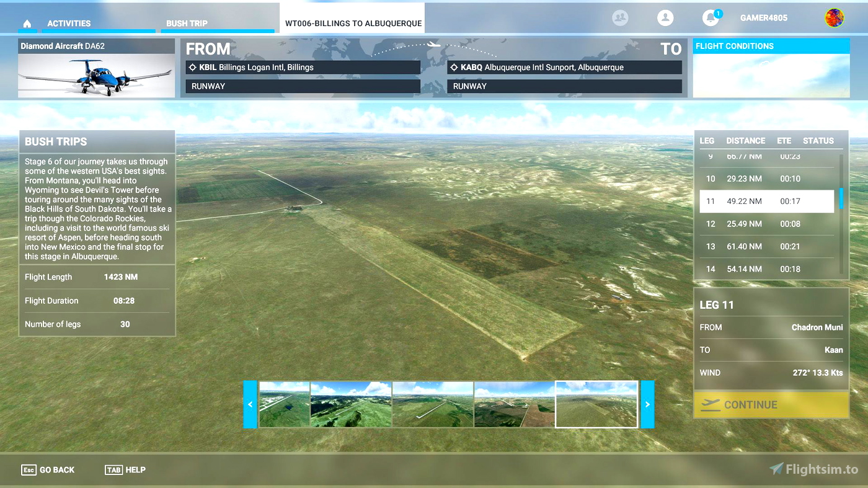Open the Activities tab
The image size is (868, 488).
point(69,24)
